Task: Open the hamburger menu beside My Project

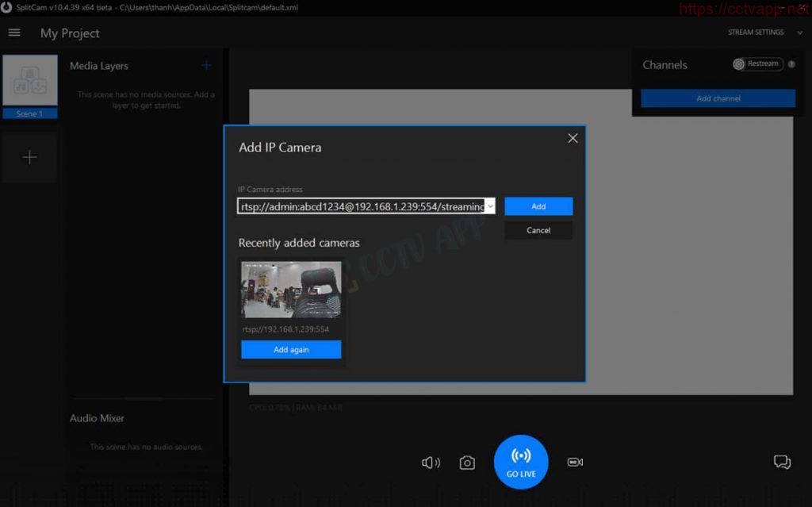Action: 14,33
